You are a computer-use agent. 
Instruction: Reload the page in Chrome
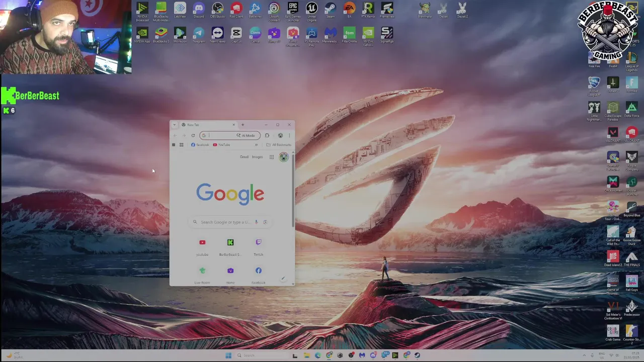193,135
